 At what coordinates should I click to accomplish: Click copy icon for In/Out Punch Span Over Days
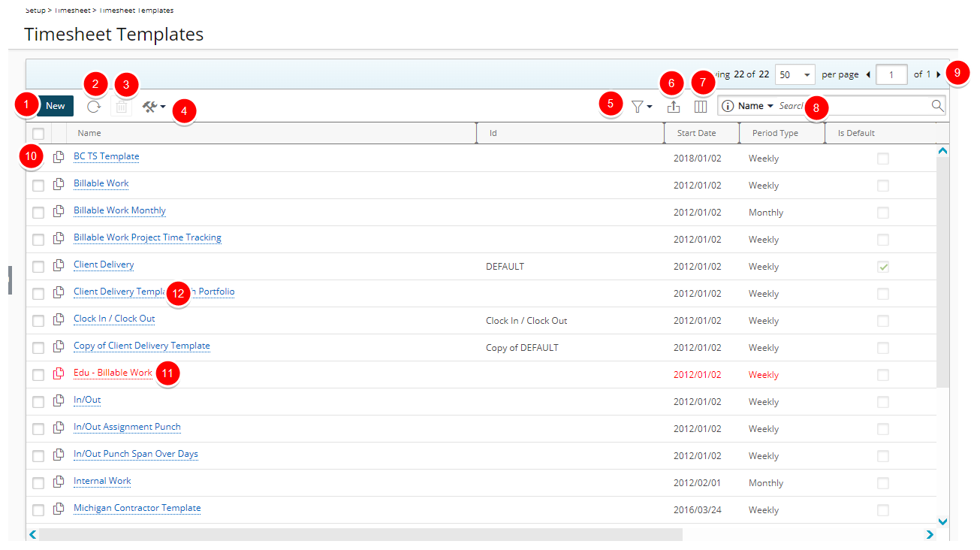click(59, 454)
